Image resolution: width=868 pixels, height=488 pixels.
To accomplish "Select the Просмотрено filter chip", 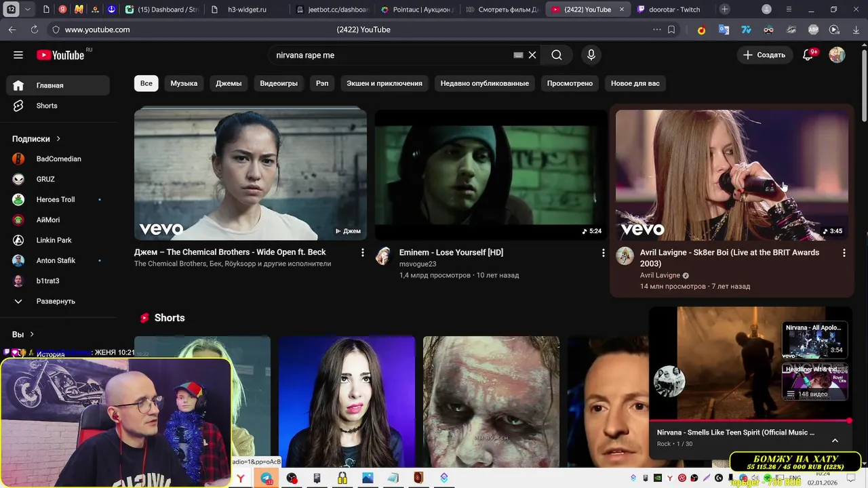I will [x=570, y=83].
